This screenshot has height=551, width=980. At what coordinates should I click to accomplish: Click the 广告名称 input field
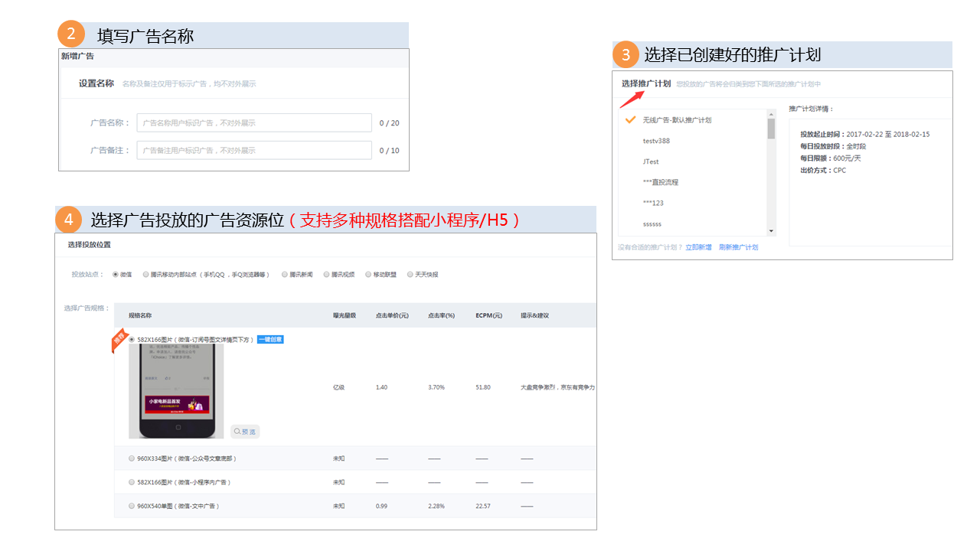pos(254,122)
